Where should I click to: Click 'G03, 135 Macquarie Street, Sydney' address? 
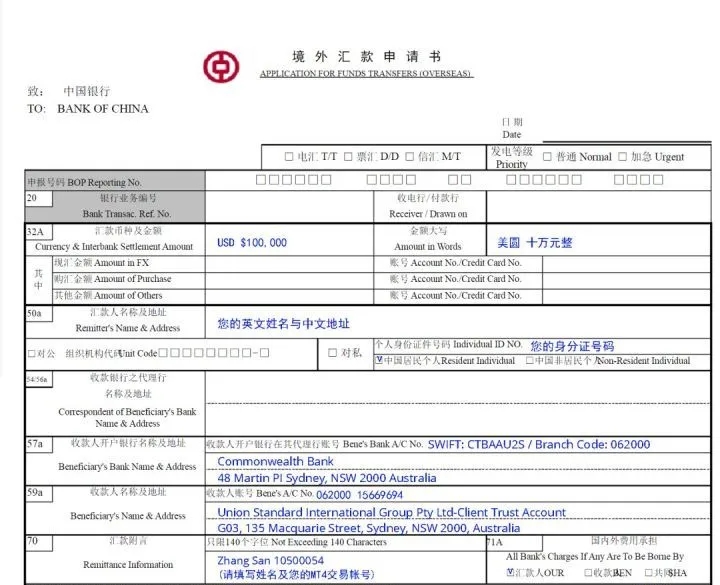tap(369, 528)
